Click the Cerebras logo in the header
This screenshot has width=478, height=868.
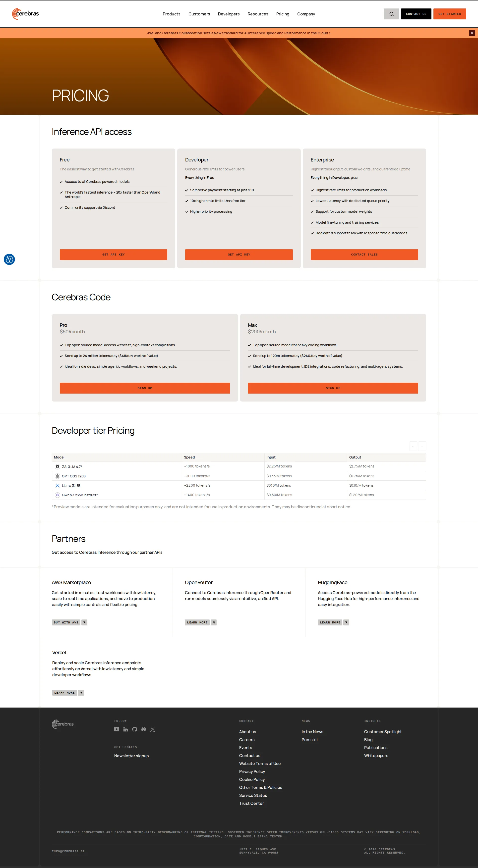tap(25, 14)
